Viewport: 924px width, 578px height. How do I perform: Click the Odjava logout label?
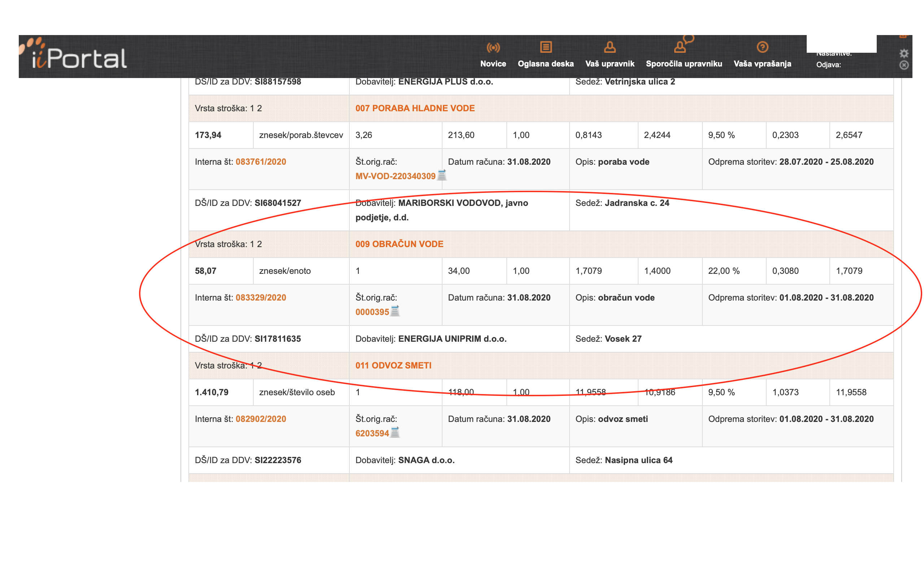pyautogui.click(x=829, y=65)
